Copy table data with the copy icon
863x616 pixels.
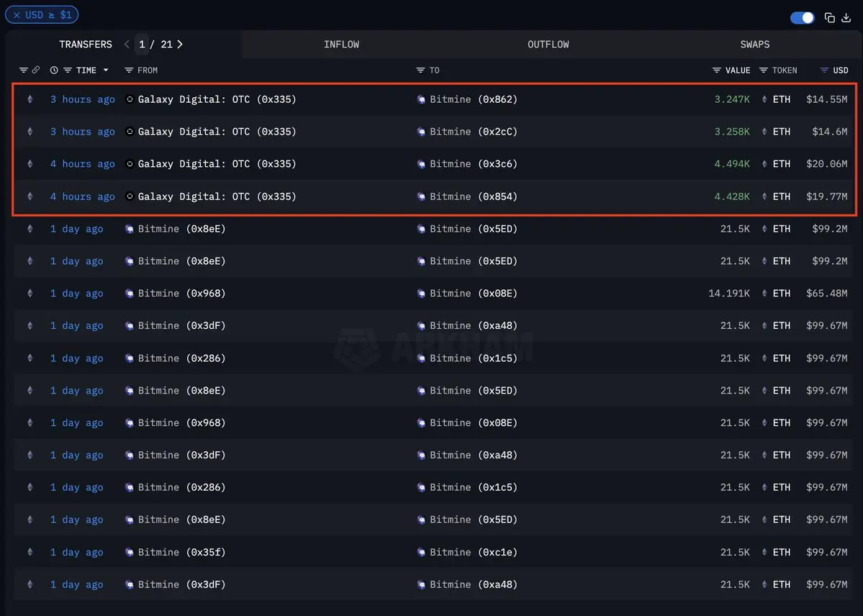(x=829, y=17)
